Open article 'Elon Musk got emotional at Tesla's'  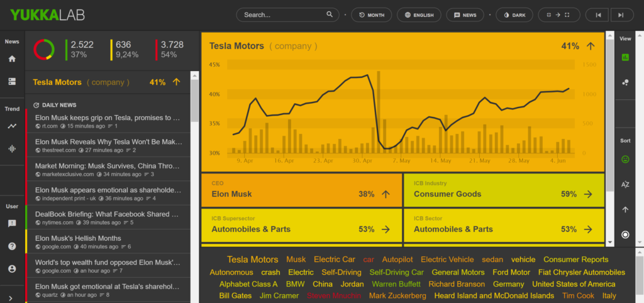coord(108,290)
